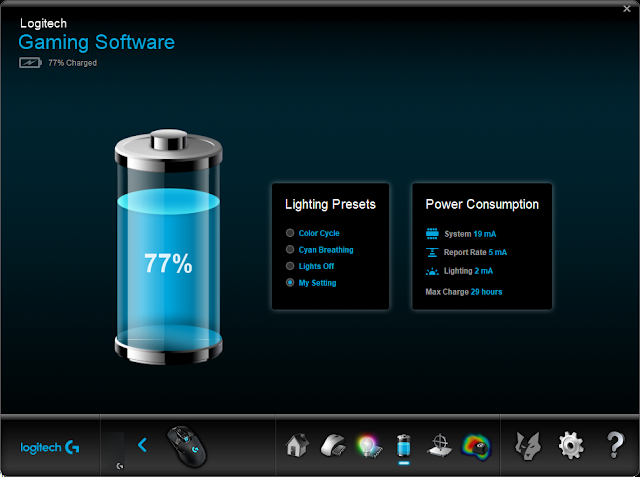Open the lighting settings bulb icon
The width and height of the screenshot is (640, 477).
click(369, 446)
